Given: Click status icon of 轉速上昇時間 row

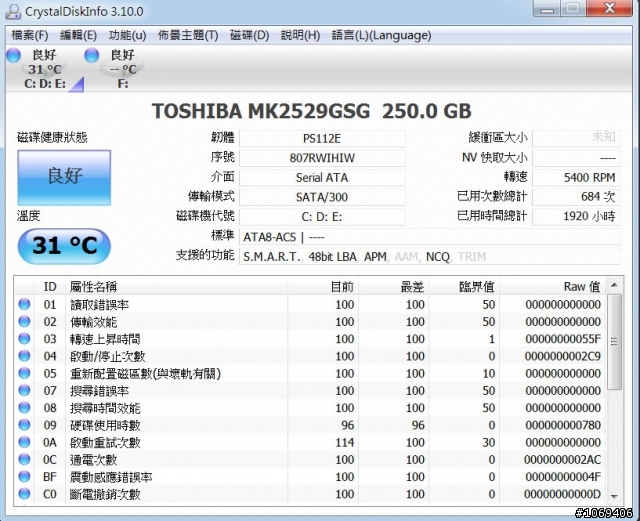Looking at the screenshot, I should point(24,338).
